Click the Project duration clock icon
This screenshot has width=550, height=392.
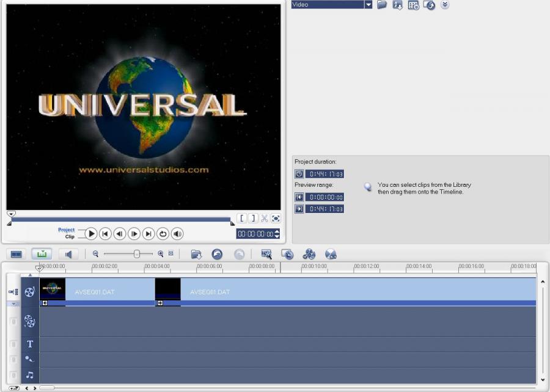click(x=299, y=174)
